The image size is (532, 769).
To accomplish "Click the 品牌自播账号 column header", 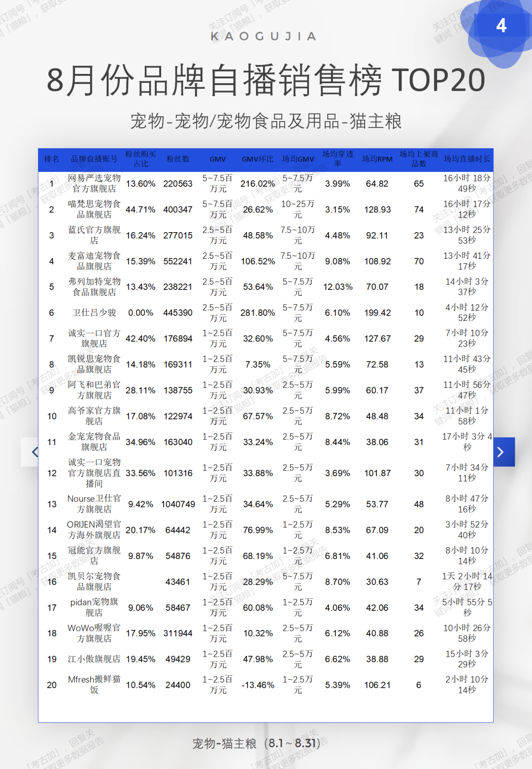I will 94,159.
